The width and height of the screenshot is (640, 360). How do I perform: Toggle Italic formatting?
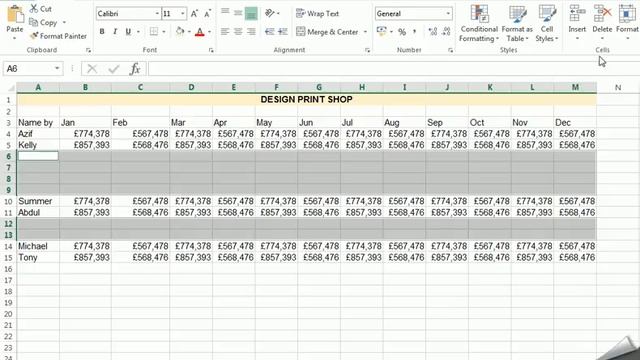115,31
